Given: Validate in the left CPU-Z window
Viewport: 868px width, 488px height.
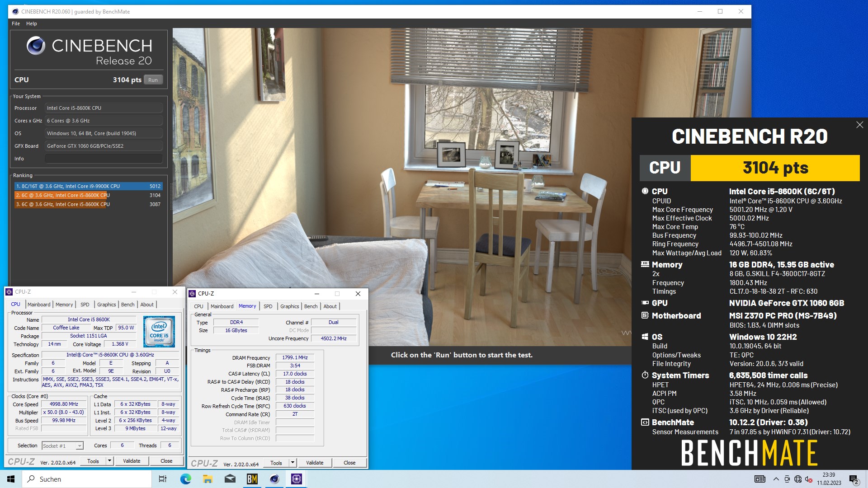Looking at the screenshot, I should pyautogui.click(x=132, y=461).
